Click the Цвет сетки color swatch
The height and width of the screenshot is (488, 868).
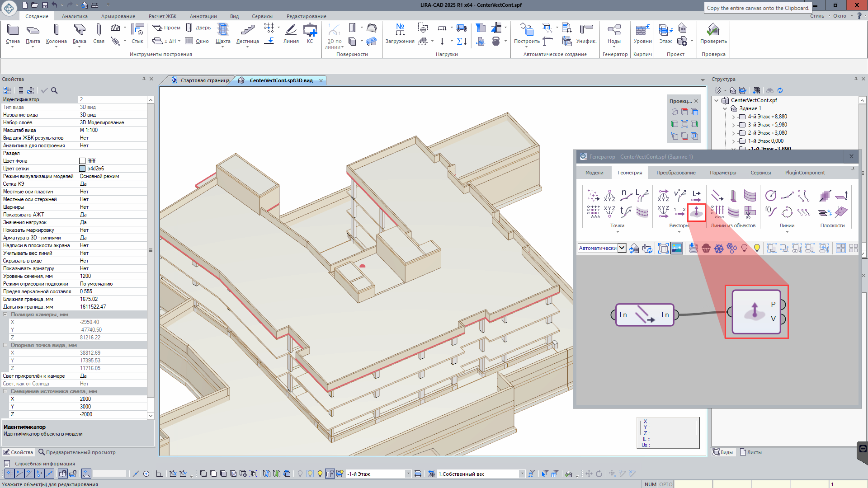pyautogui.click(x=82, y=169)
